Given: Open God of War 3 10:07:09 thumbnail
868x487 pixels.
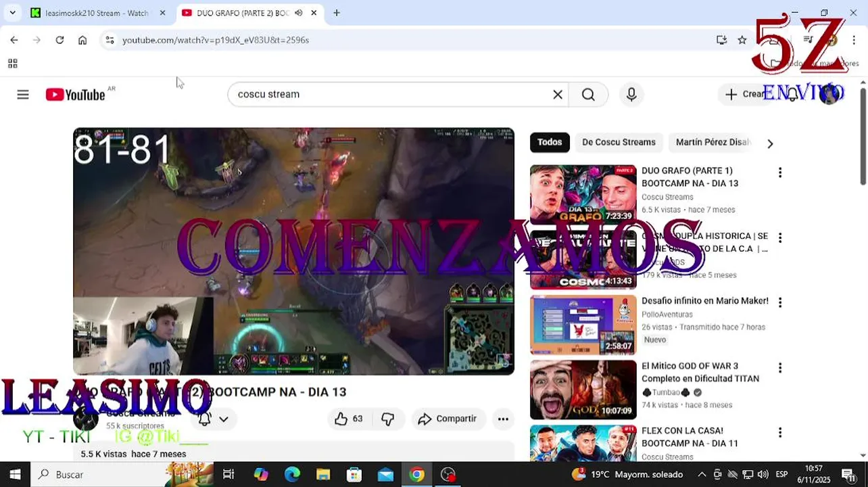Looking at the screenshot, I should pyautogui.click(x=583, y=390).
